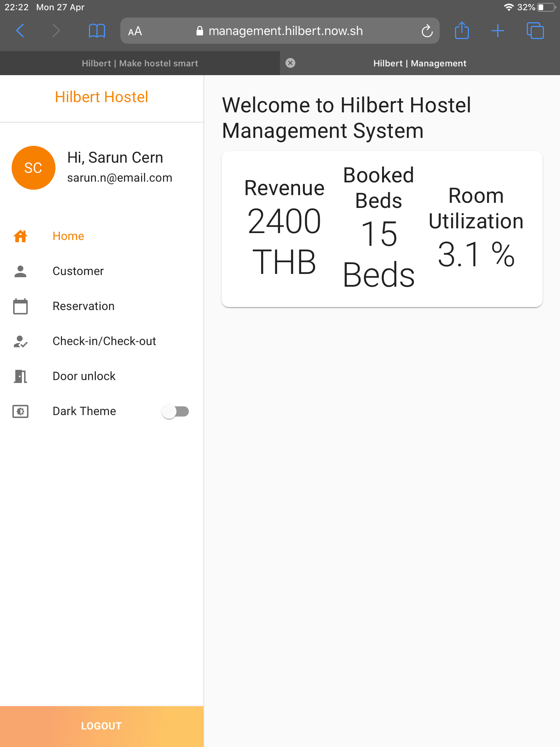Reload the page with refresh icon
Image resolution: width=560 pixels, height=747 pixels.
427,31
